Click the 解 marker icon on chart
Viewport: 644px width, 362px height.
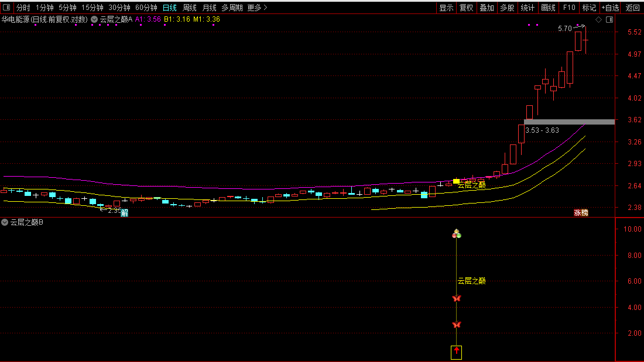click(x=125, y=213)
